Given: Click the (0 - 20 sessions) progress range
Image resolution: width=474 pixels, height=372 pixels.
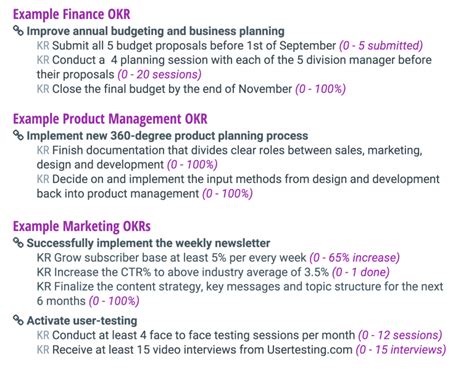Looking at the screenshot, I should (x=159, y=74).
